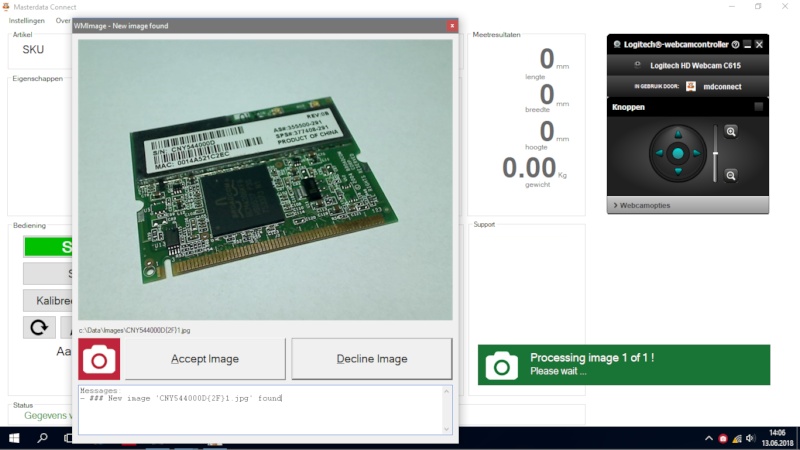This screenshot has height=450, width=800.
Task: Accept the captured image
Action: point(205,359)
